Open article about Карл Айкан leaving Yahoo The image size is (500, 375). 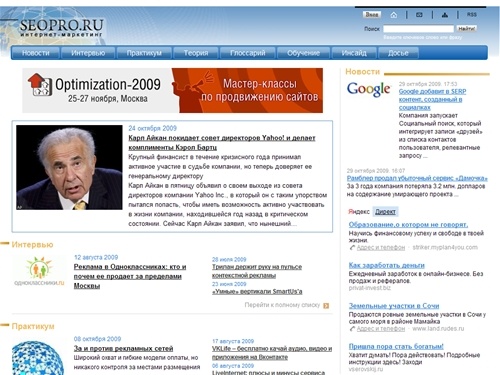(222, 142)
